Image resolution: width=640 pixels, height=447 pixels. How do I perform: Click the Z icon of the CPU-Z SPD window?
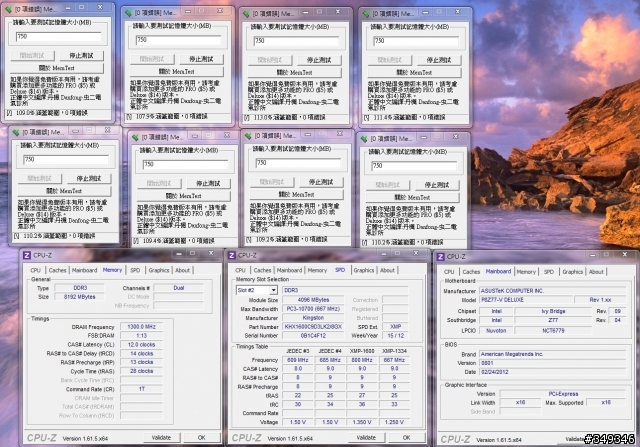pos(232,256)
